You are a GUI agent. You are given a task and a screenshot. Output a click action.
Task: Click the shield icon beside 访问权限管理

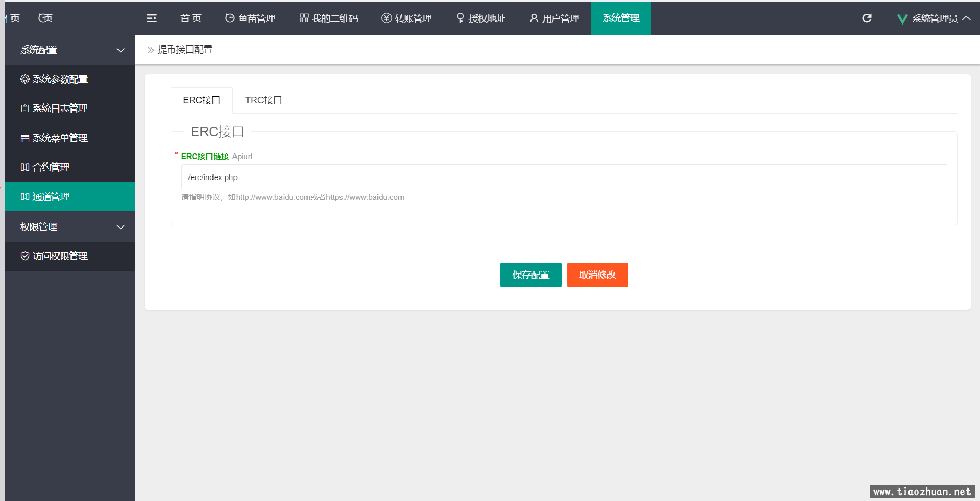pos(25,256)
